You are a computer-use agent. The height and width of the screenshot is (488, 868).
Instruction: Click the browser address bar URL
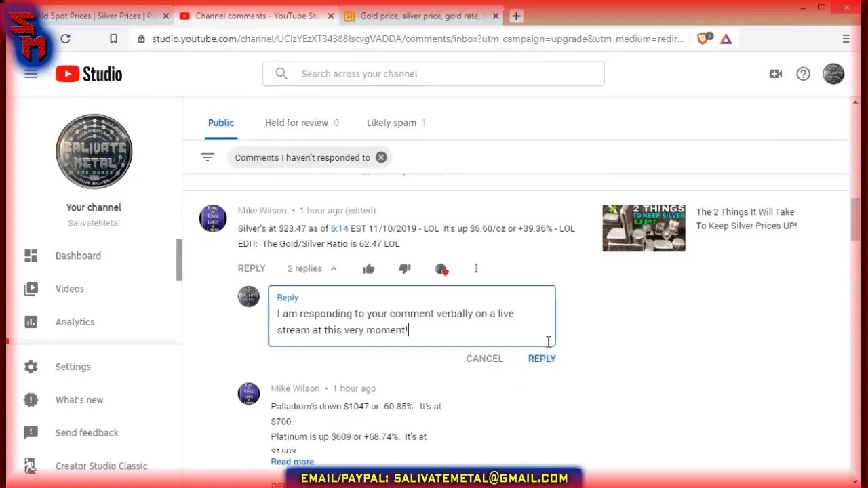(418, 39)
